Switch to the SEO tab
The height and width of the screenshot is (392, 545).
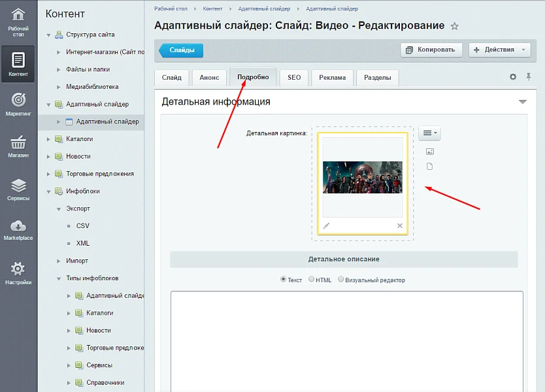pyautogui.click(x=294, y=78)
